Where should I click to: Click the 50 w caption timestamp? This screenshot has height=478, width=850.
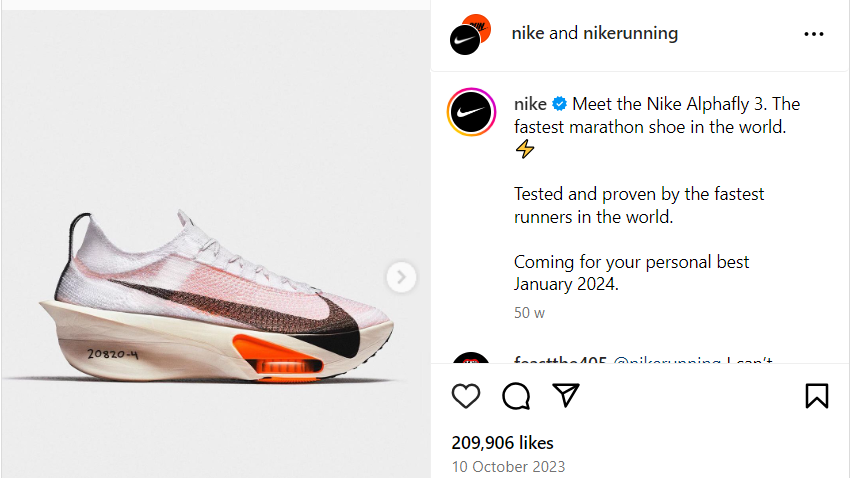coord(529,313)
